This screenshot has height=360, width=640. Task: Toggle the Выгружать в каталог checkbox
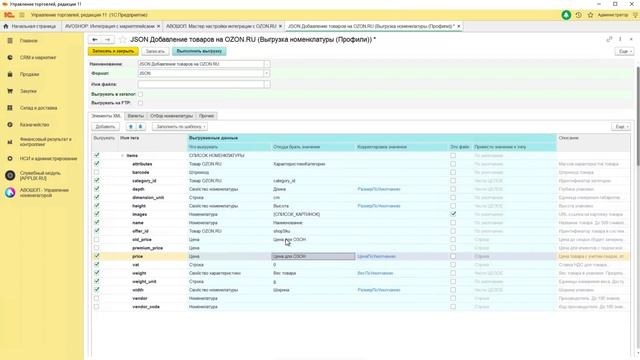coord(140,94)
